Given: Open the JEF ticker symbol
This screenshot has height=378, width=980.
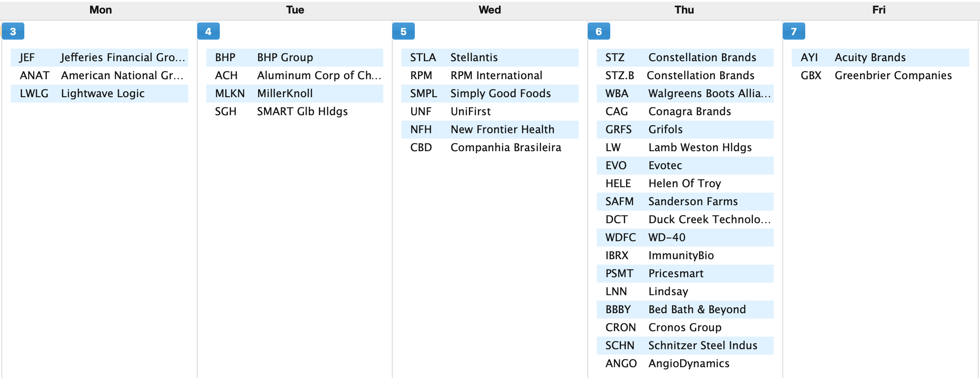Looking at the screenshot, I should [27, 58].
